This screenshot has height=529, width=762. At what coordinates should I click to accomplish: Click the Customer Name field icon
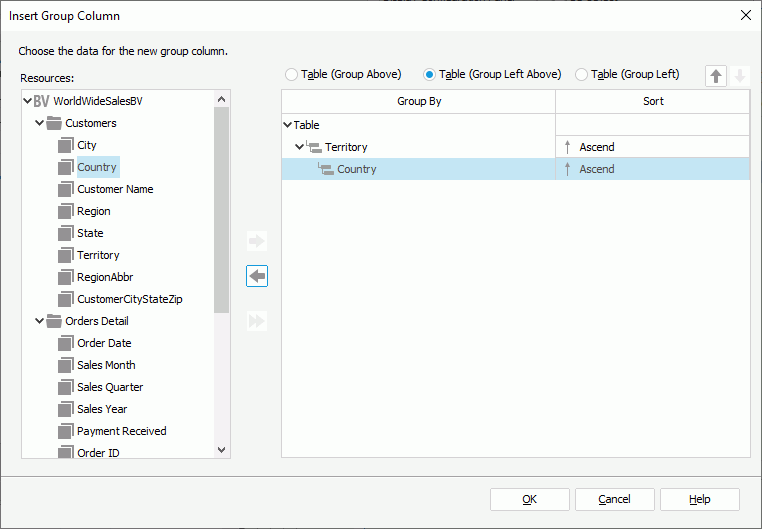point(66,189)
